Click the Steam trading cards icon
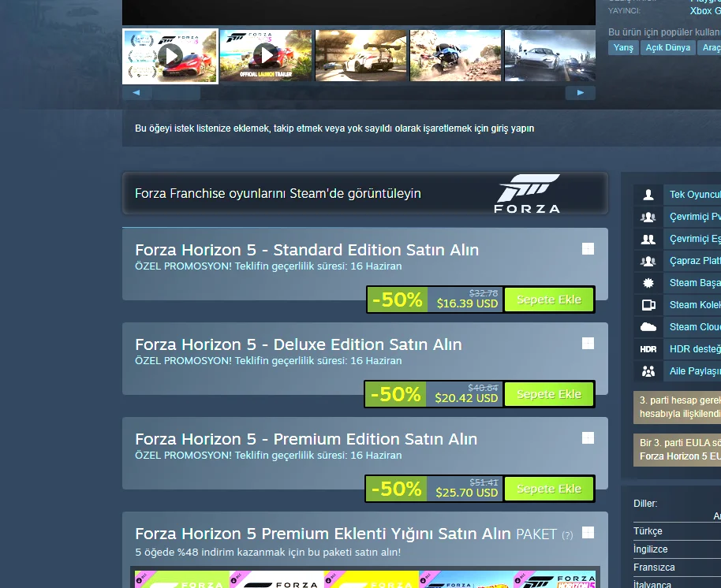Viewport: 721px width, 588px height. (648, 305)
